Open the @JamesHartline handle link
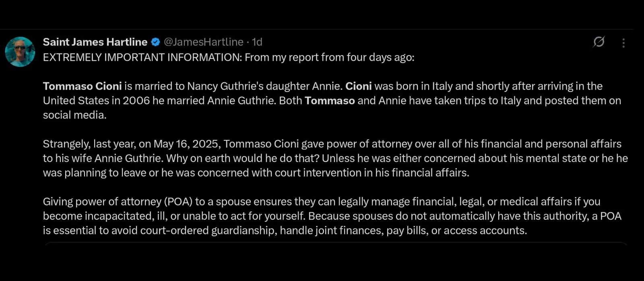The image size is (644, 281). click(203, 42)
